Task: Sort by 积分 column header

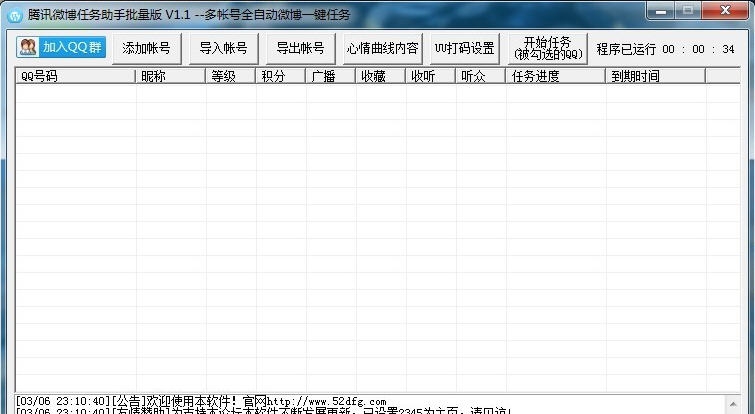Action: point(280,76)
